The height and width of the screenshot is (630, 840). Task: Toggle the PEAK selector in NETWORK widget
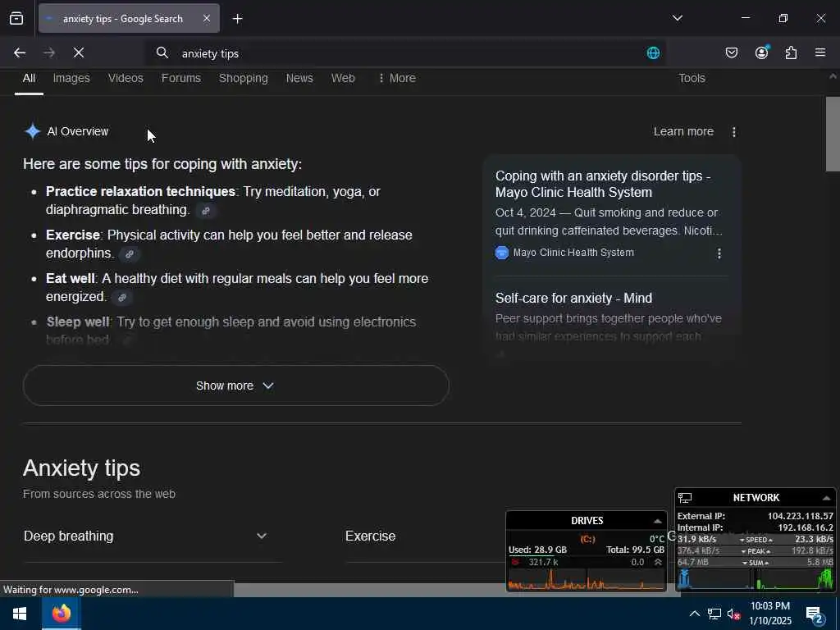[756, 551]
